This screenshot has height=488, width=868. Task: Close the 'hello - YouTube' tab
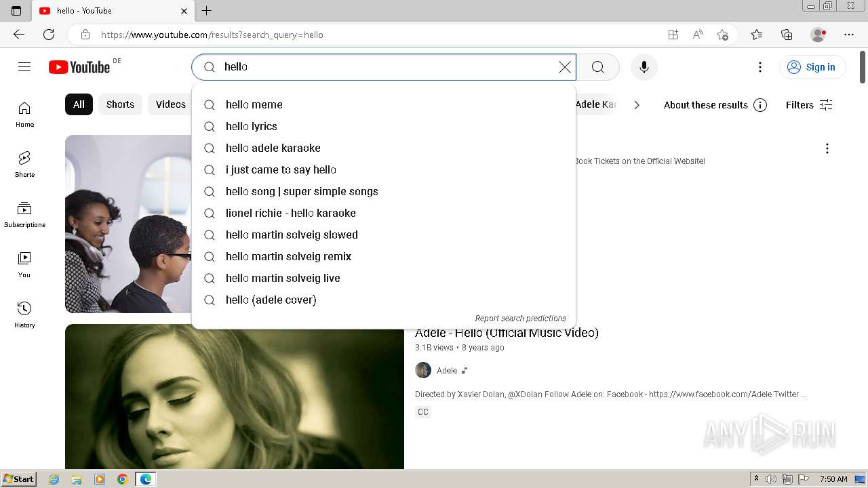tap(184, 11)
